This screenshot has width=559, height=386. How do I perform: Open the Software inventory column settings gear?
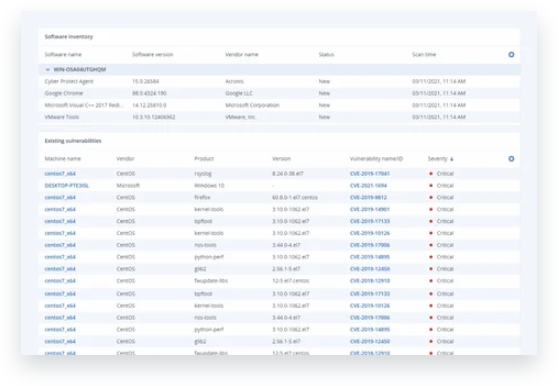click(511, 55)
